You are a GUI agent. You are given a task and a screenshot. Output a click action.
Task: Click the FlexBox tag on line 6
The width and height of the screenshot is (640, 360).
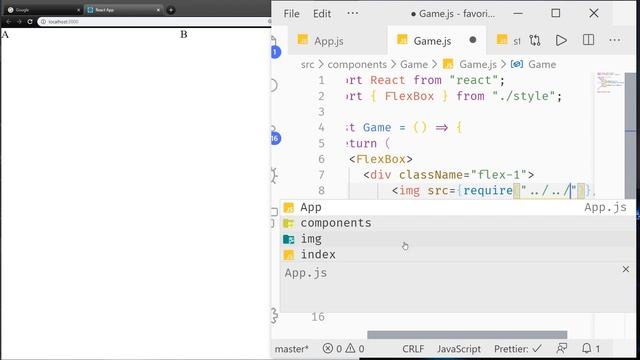point(381,159)
